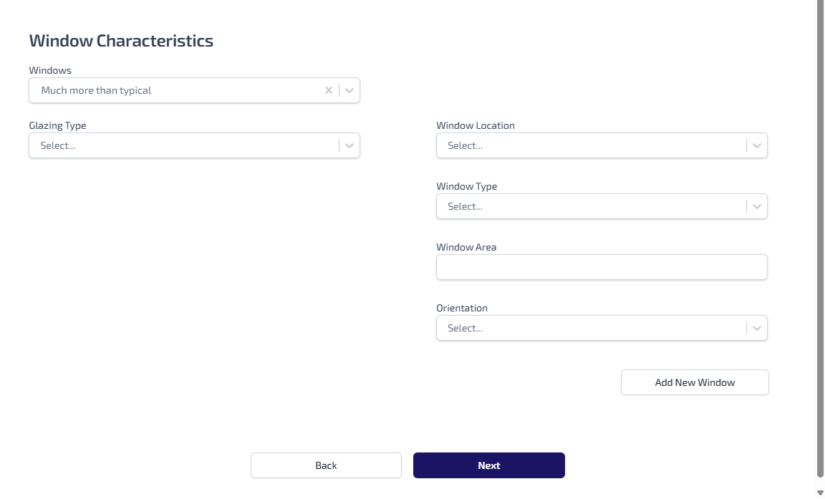Click the Window Characteristics heading
Image resolution: width=825 pixels, height=504 pixels.
point(121,41)
